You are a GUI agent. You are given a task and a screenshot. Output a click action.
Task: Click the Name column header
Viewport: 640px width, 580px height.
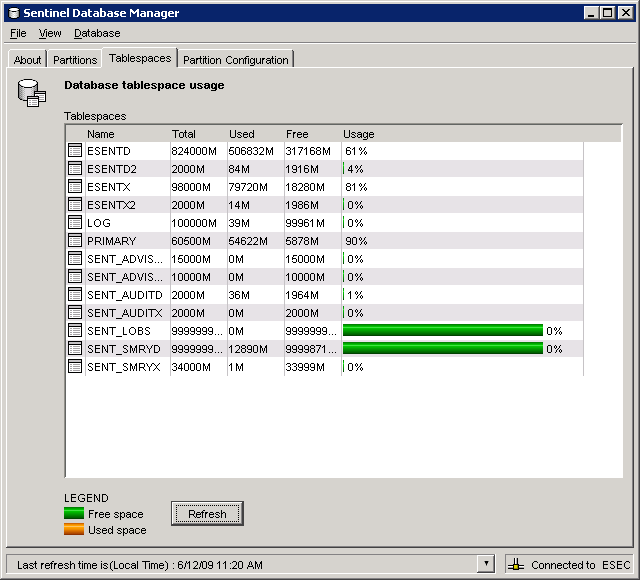click(x=100, y=134)
